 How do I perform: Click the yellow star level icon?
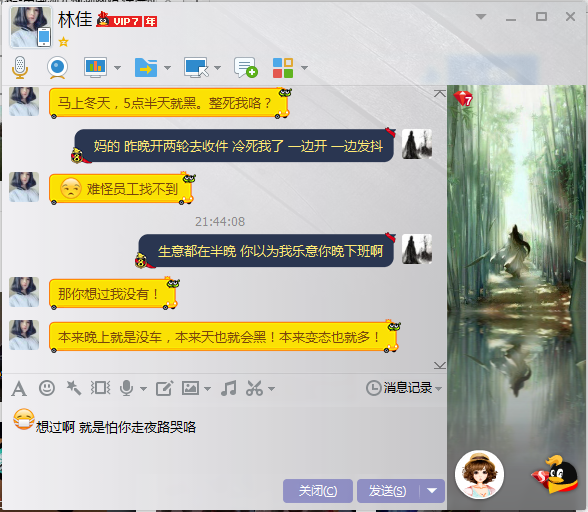[63, 42]
